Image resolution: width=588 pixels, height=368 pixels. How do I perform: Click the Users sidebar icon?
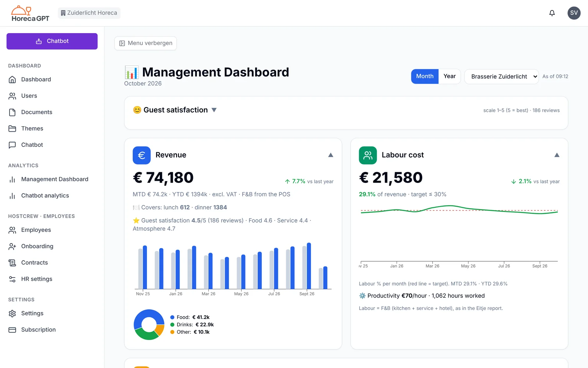point(12,96)
